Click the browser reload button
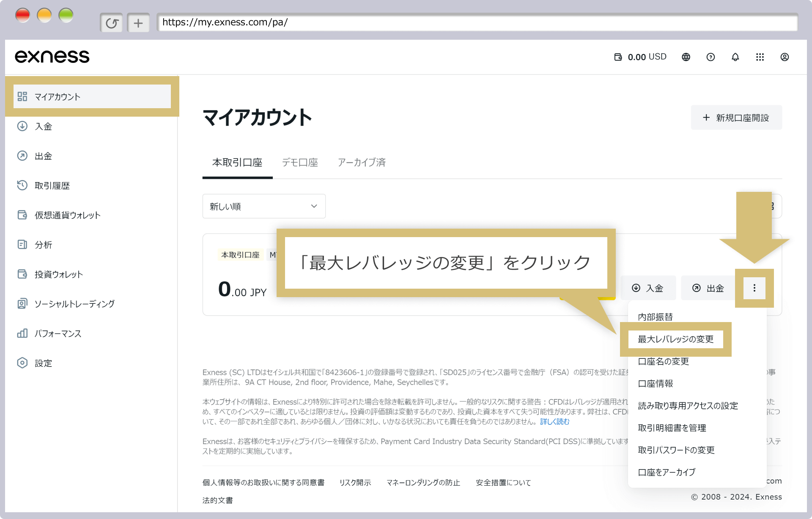This screenshot has height=519, width=812. pos(112,23)
